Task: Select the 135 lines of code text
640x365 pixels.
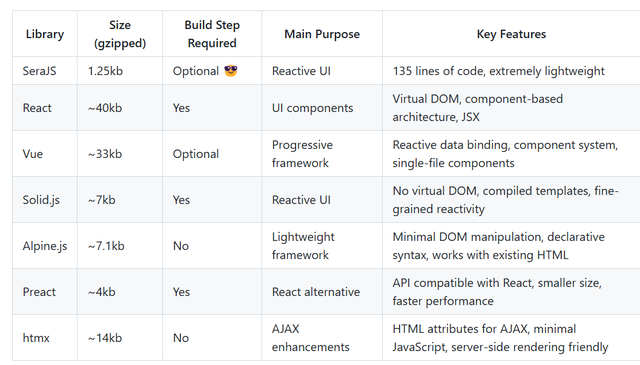Action: 438,71
